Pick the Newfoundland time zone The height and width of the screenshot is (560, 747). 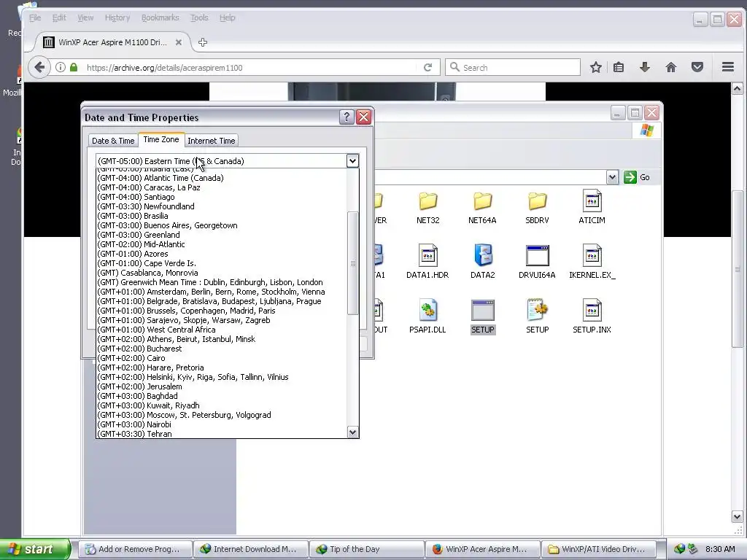click(x=222, y=206)
